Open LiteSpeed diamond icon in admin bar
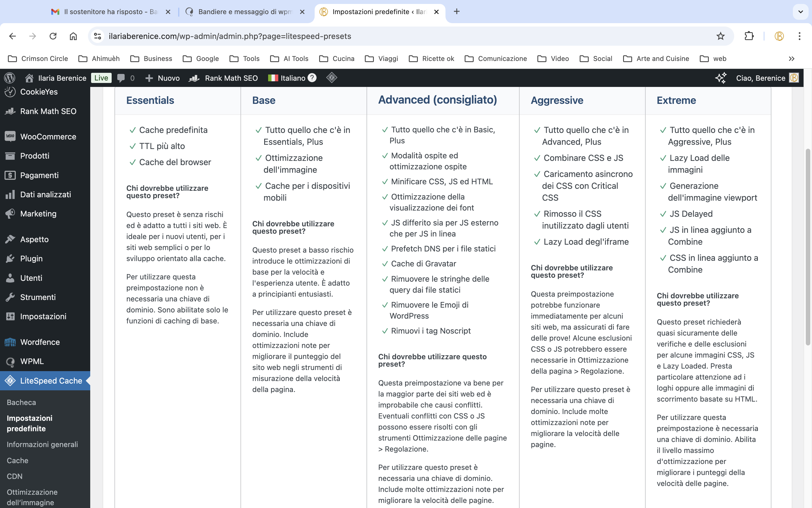 click(332, 78)
